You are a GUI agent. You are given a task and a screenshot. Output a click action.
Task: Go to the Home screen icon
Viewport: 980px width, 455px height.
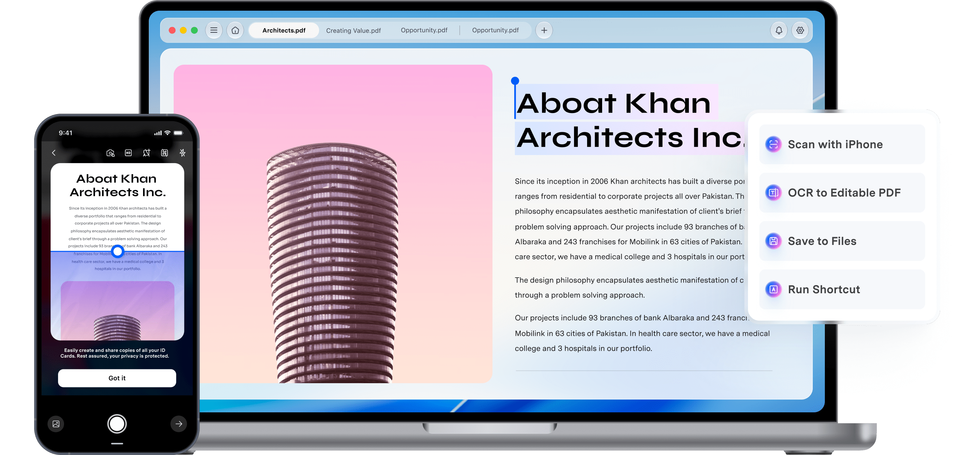click(x=235, y=30)
